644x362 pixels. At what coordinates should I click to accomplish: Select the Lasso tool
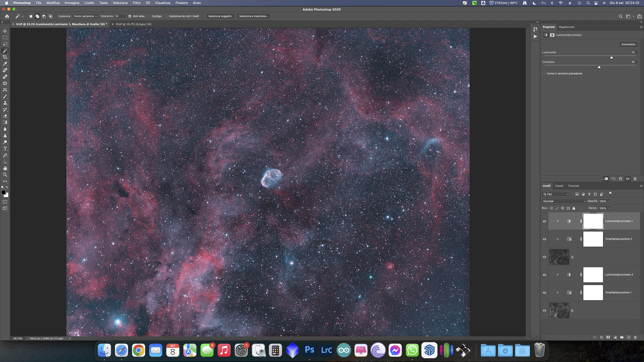(5, 44)
